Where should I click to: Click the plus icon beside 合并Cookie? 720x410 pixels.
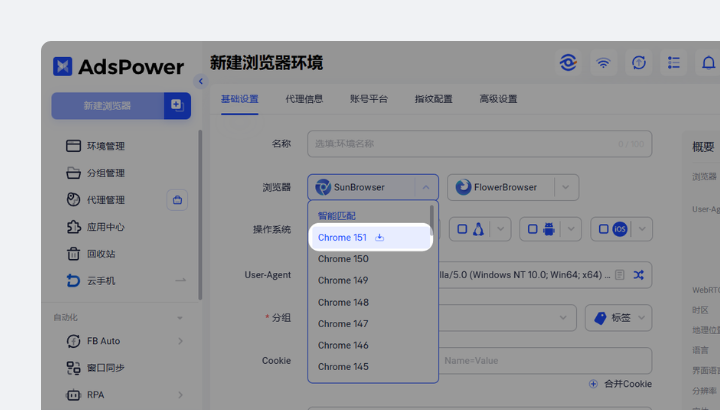[x=593, y=384]
